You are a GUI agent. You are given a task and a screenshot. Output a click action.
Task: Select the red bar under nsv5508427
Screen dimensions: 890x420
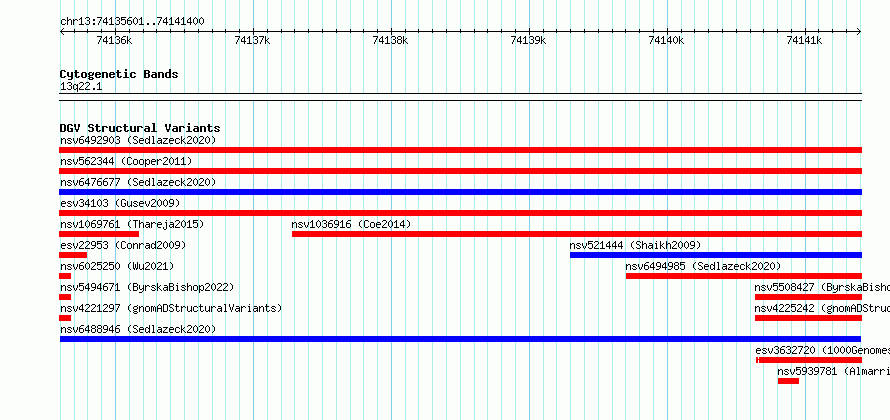pos(808,297)
